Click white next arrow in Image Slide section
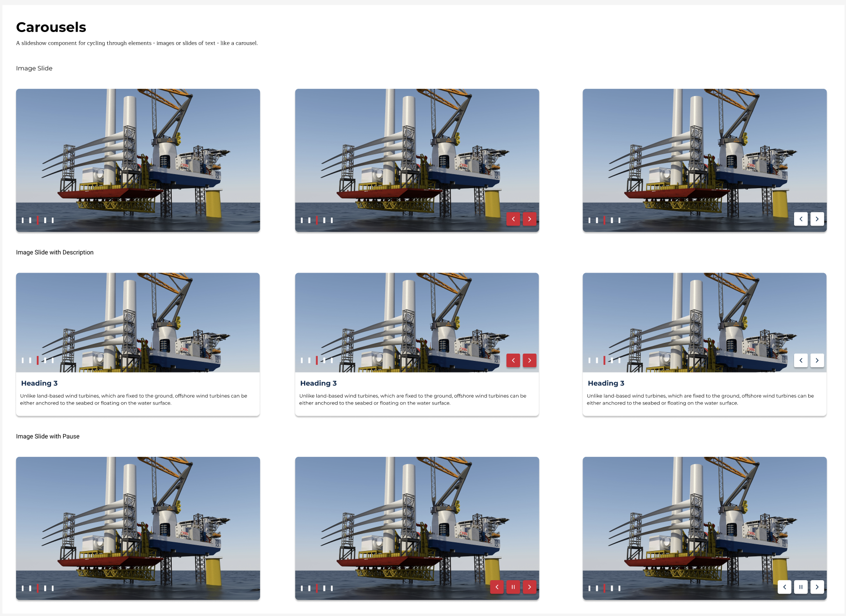The height and width of the screenshot is (616, 846). coord(817,219)
